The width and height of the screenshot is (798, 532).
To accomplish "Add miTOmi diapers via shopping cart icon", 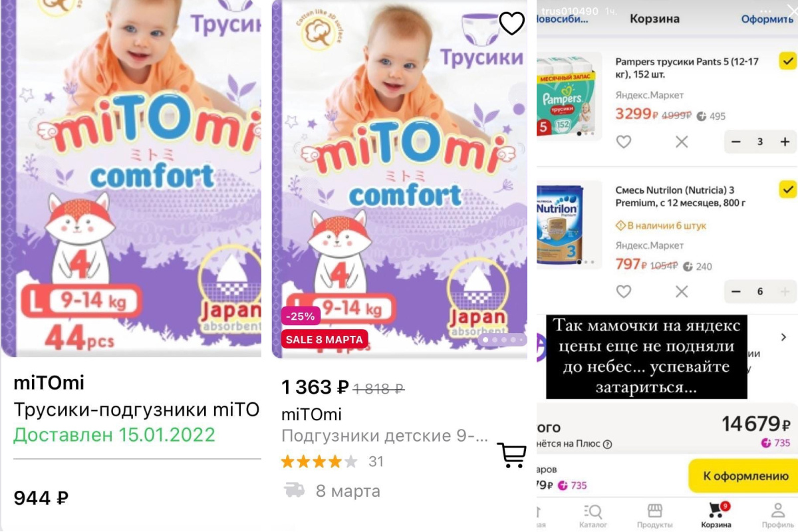I will pyautogui.click(x=512, y=455).
